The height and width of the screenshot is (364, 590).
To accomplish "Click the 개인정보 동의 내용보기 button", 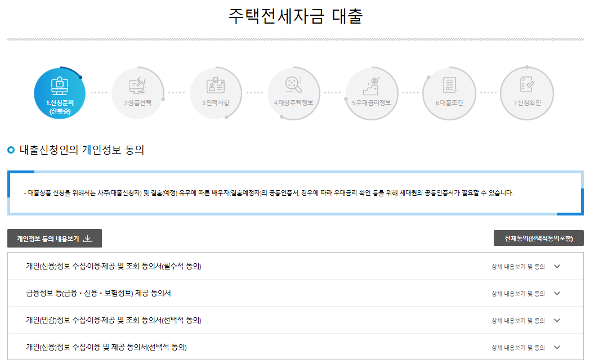I will [53, 238].
